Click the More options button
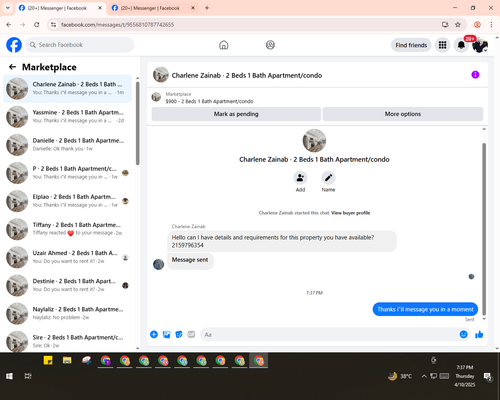 click(403, 114)
